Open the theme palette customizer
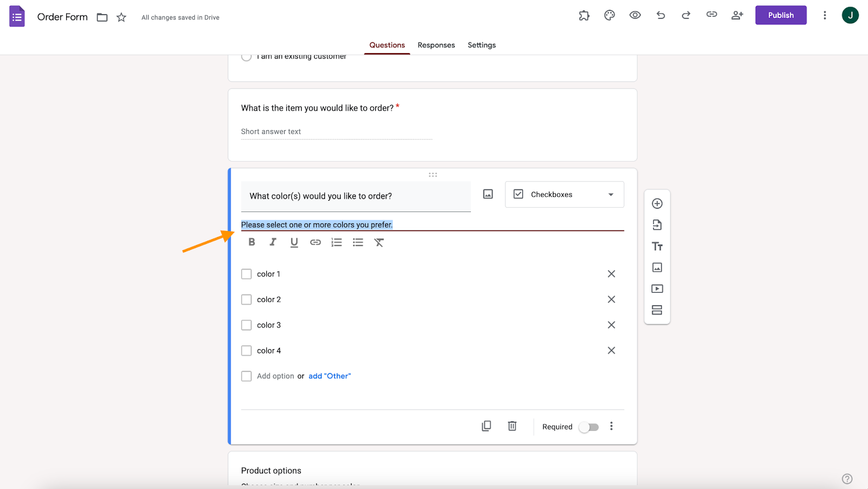The height and width of the screenshot is (489, 868). coord(610,15)
